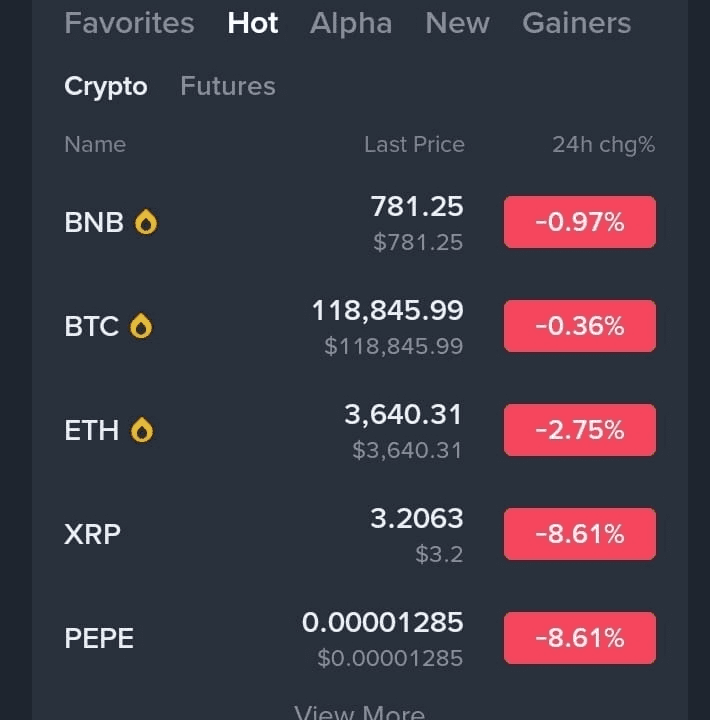Select the Crypto sub-tab
The width and height of the screenshot is (710, 720).
coord(106,87)
